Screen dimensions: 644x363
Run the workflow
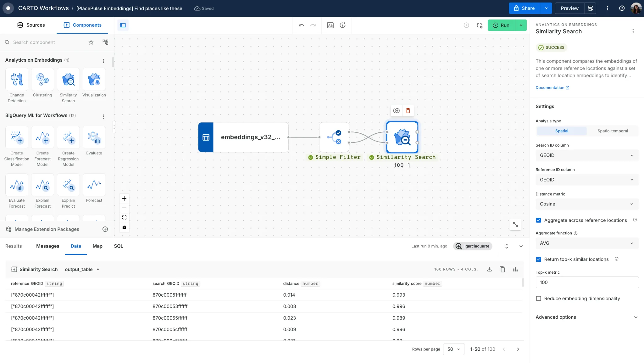[501, 25]
